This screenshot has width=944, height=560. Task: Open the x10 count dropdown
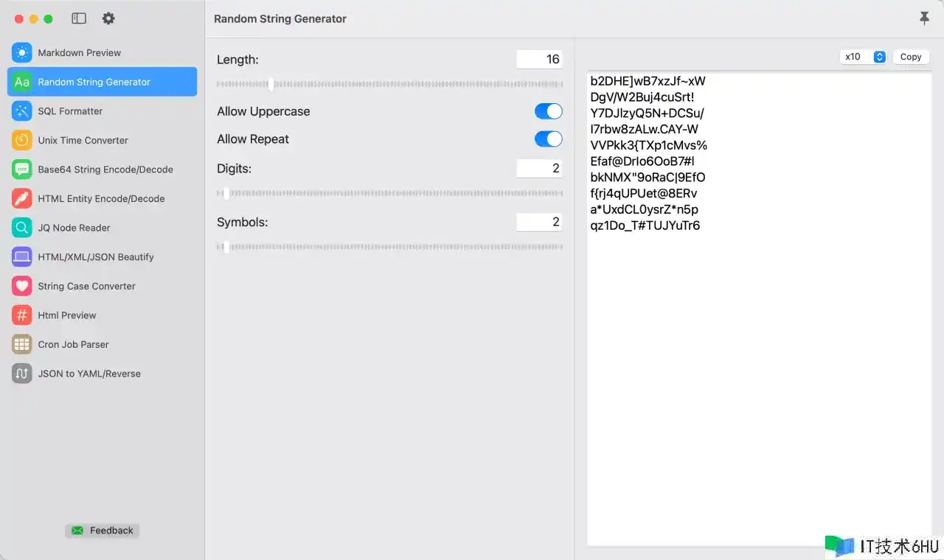(863, 57)
